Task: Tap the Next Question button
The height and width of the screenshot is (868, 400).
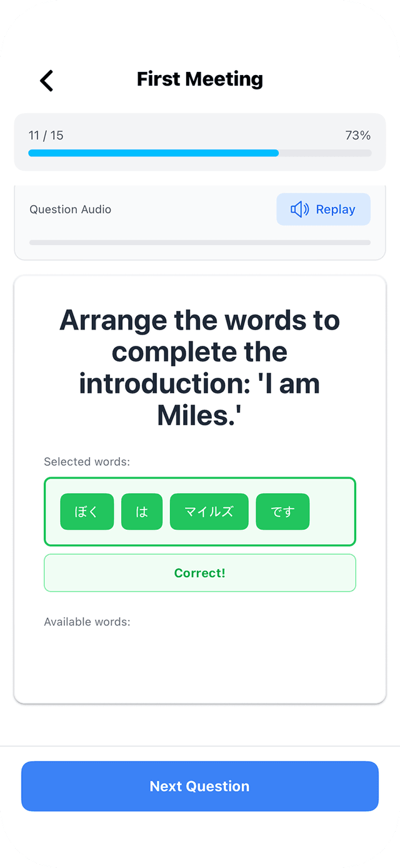Action: (200, 786)
